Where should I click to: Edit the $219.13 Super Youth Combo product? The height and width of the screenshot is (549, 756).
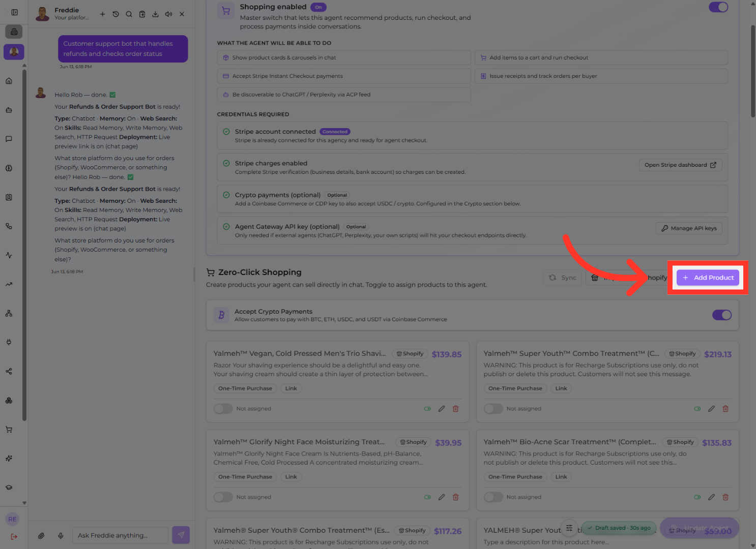pyautogui.click(x=711, y=409)
